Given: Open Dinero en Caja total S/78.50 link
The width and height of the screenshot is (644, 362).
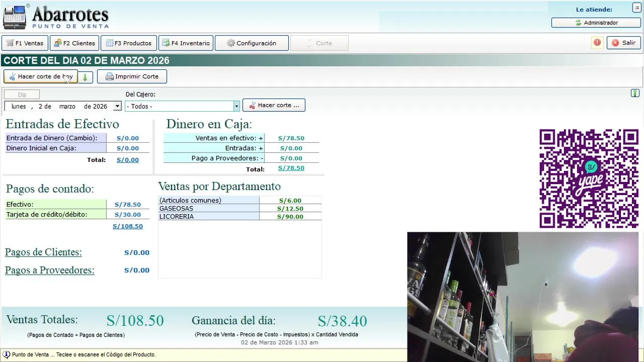Looking at the screenshot, I should pos(291,168).
